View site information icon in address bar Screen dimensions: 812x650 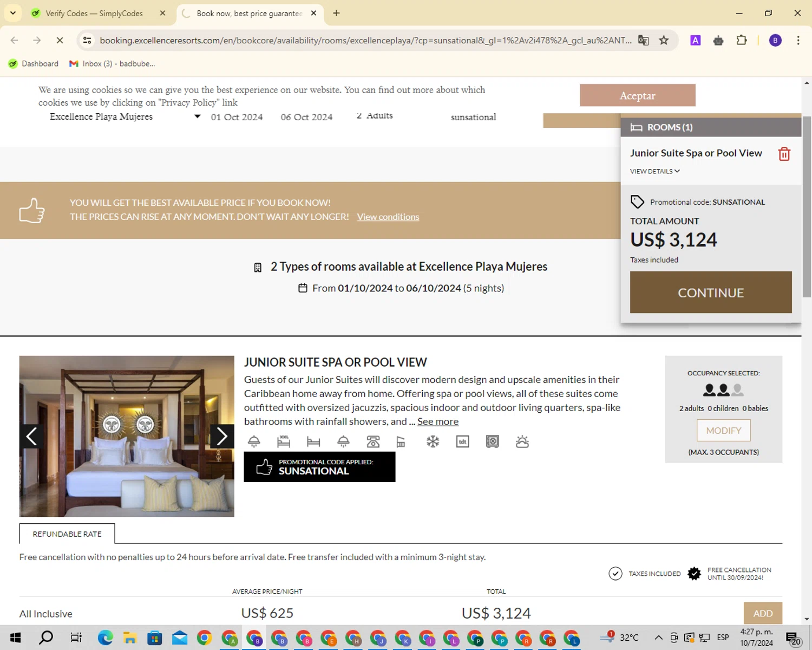pyautogui.click(x=87, y=40)
